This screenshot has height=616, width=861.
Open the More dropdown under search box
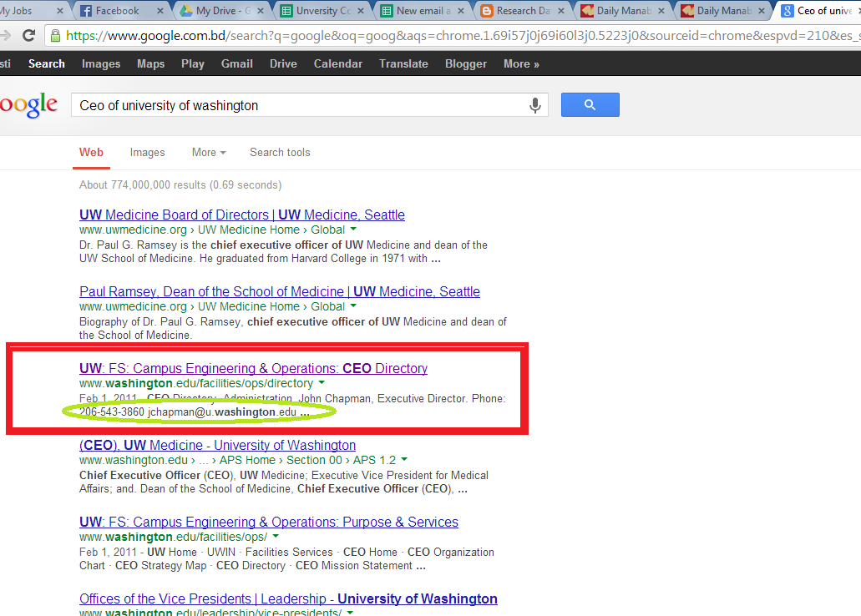click(x=209, y=153)
